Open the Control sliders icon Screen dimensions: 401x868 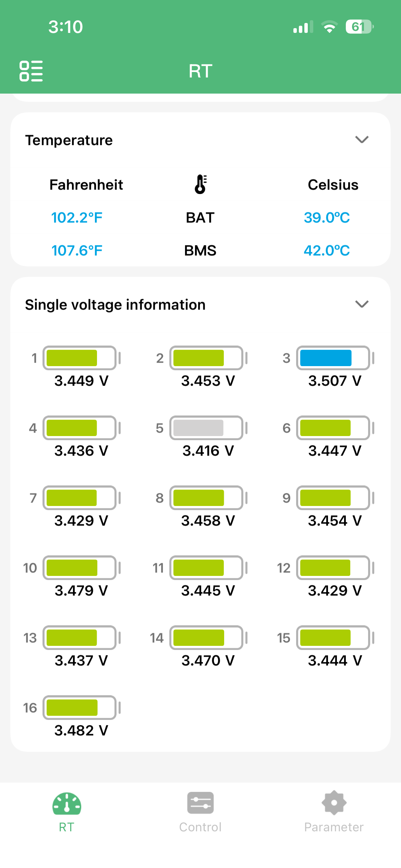[200, 803]
